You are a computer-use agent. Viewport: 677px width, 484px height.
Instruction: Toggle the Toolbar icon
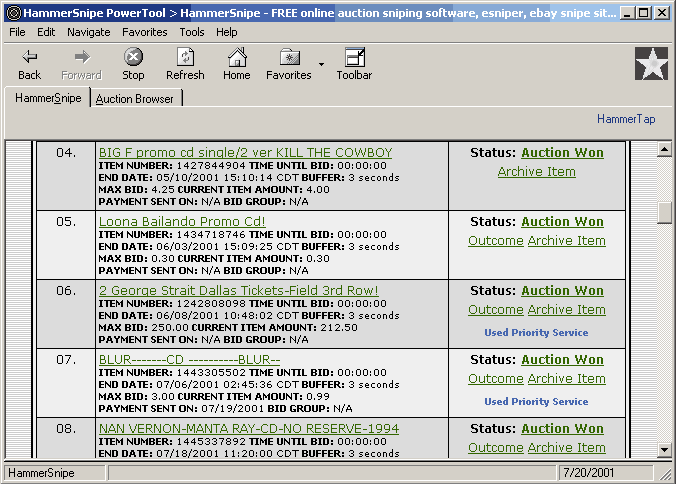pyautogui.click(x=354, y=57)
